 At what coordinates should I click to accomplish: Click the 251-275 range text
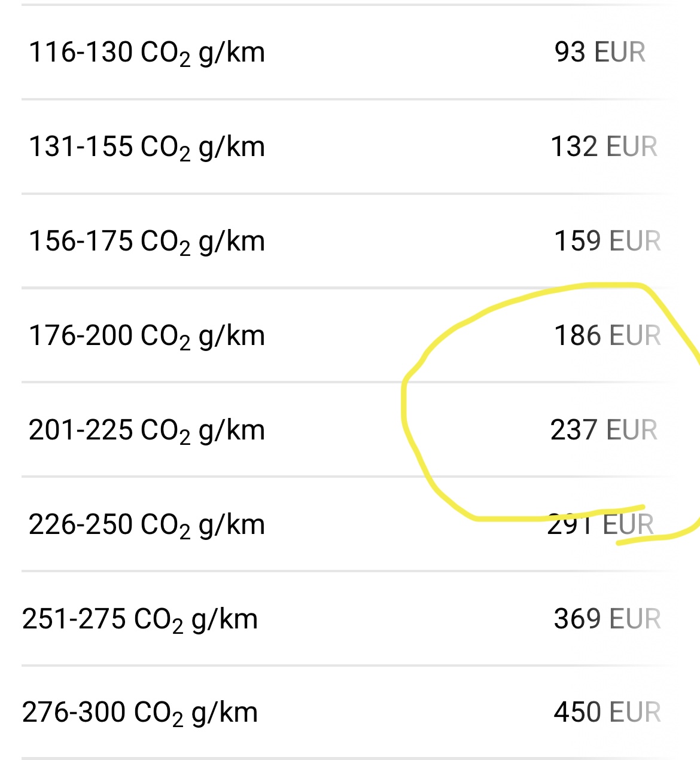click(74, 619)
